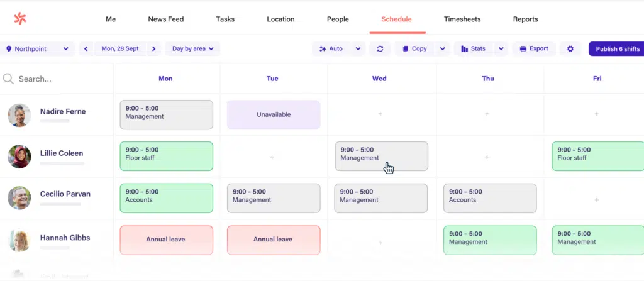Click the search magnifier icon
Image resolution: width=644 pixels, height=281 pixels.
tap(8, 79)
